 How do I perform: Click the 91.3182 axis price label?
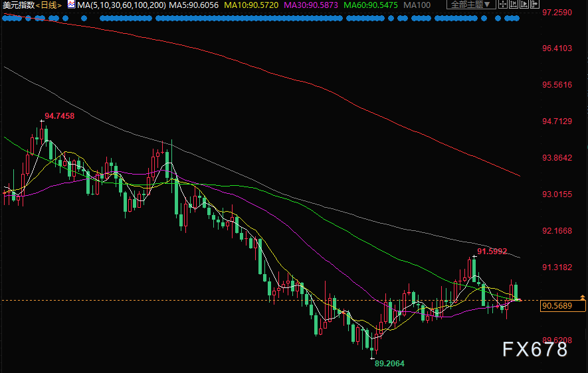(x=557, y=267)
